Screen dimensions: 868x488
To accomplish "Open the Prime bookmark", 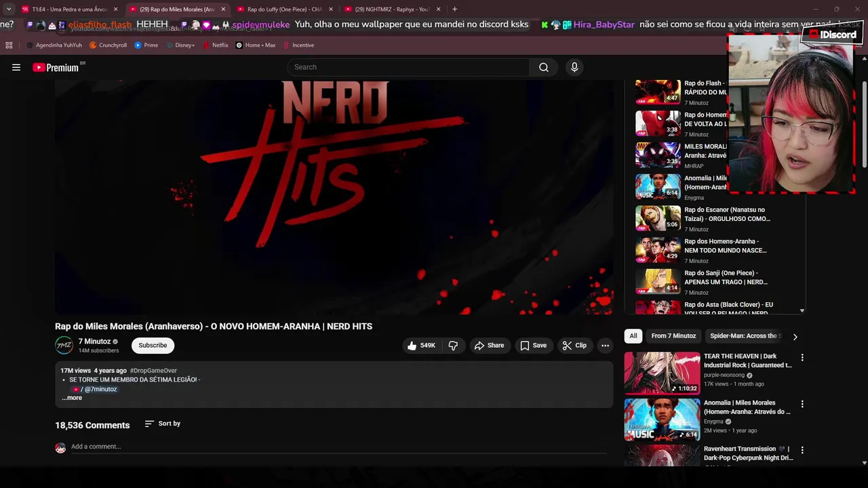I will [x=146, y=45].
